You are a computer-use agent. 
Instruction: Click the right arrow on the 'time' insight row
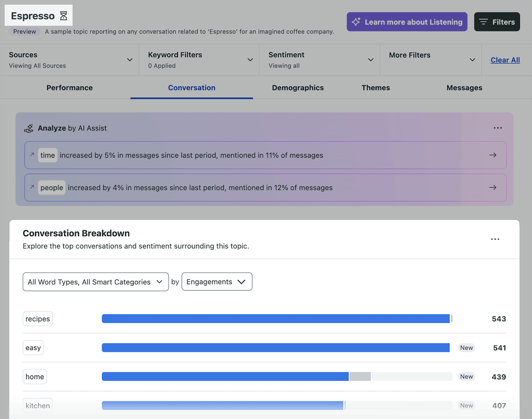click(x=493, y=155)
